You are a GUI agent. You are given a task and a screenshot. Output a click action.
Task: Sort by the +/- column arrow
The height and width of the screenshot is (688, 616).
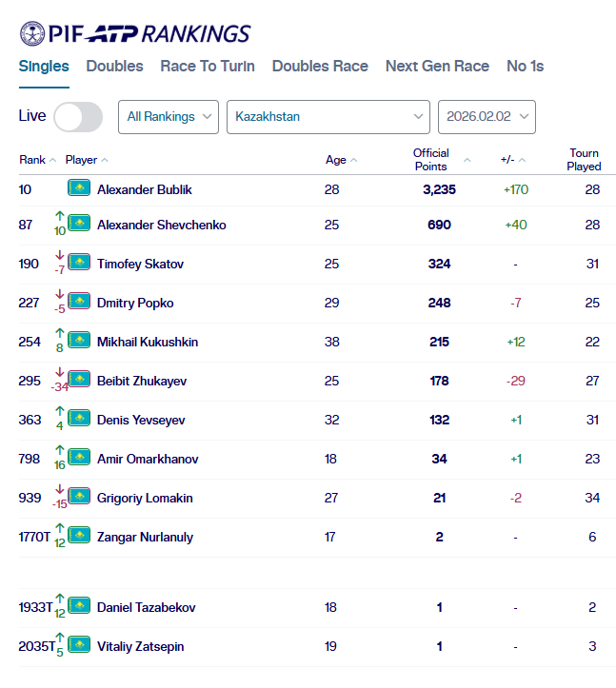click(522, 161)
